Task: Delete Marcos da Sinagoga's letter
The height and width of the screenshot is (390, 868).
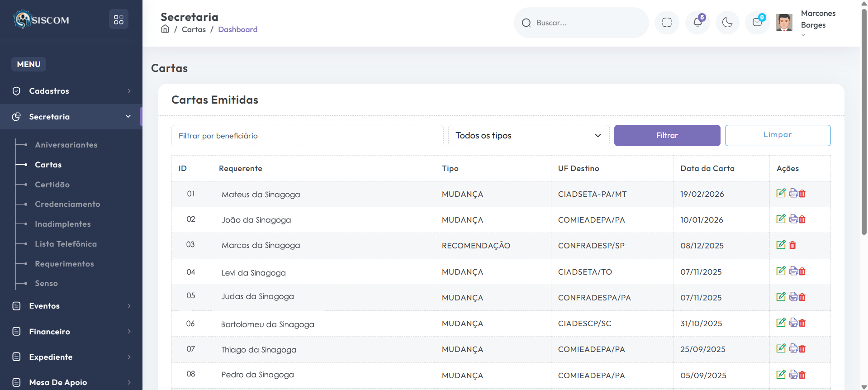Action: click(792, 245)
